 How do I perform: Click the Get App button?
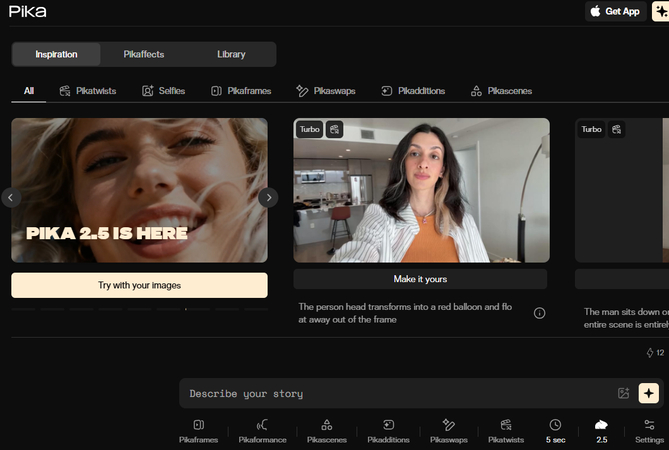tap(615, 12)
